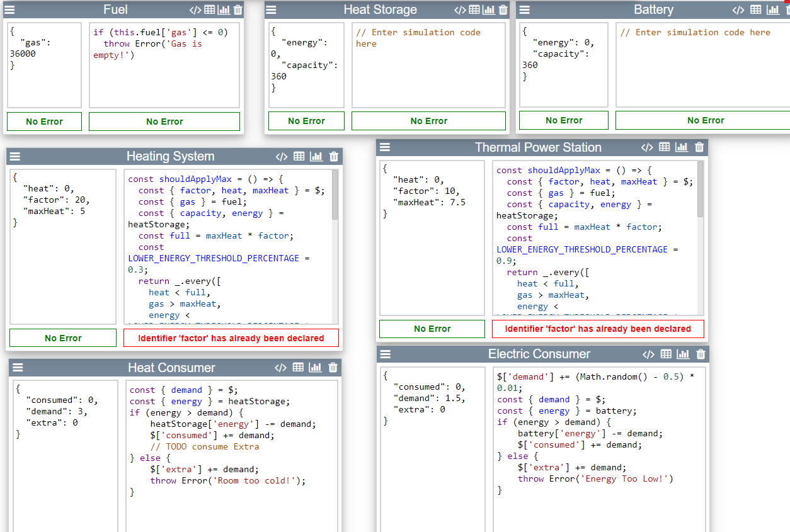Click table icon on Heat Storage panel

click(474, 9)
